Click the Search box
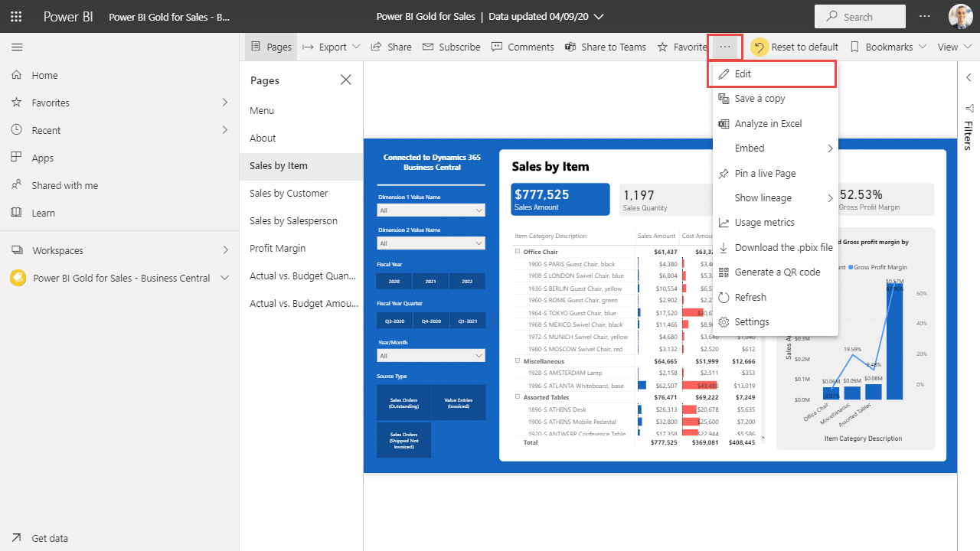The image size is (980, 551). [860, 16]
